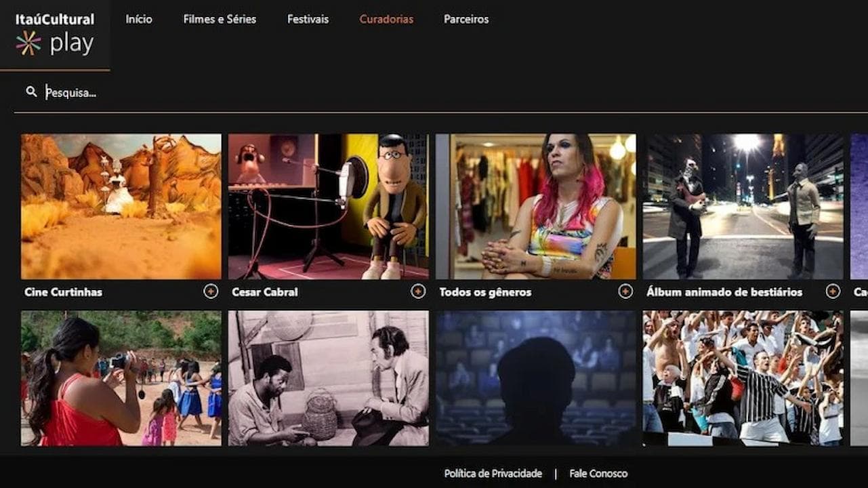
Task: Open the black-and-white basket scene thumbnail
Action: click(x=329, y=378)
